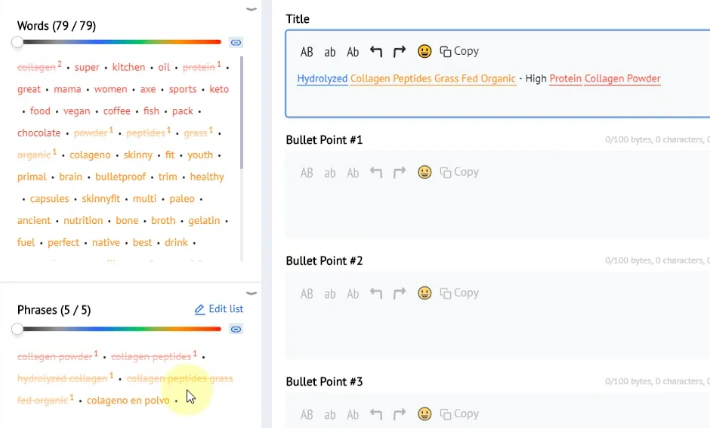
Task: Click Edit list link in Phrases
Action: pyautogui.click(x=219, y=309)
